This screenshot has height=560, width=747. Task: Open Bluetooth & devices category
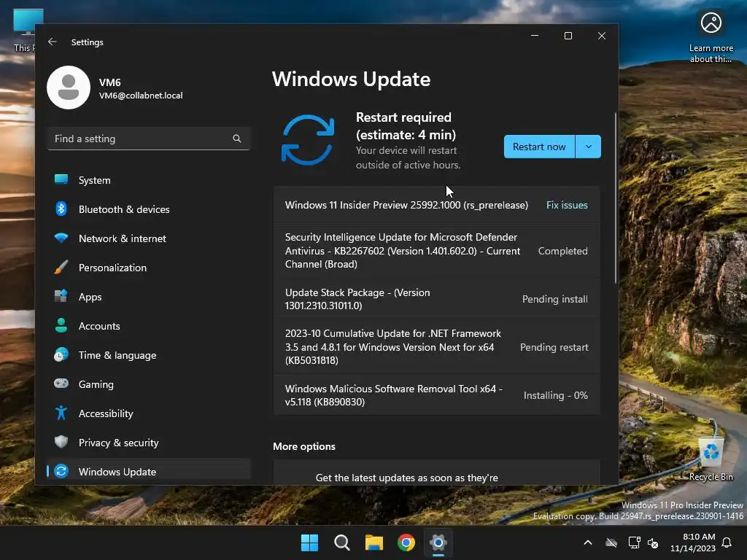149,209
